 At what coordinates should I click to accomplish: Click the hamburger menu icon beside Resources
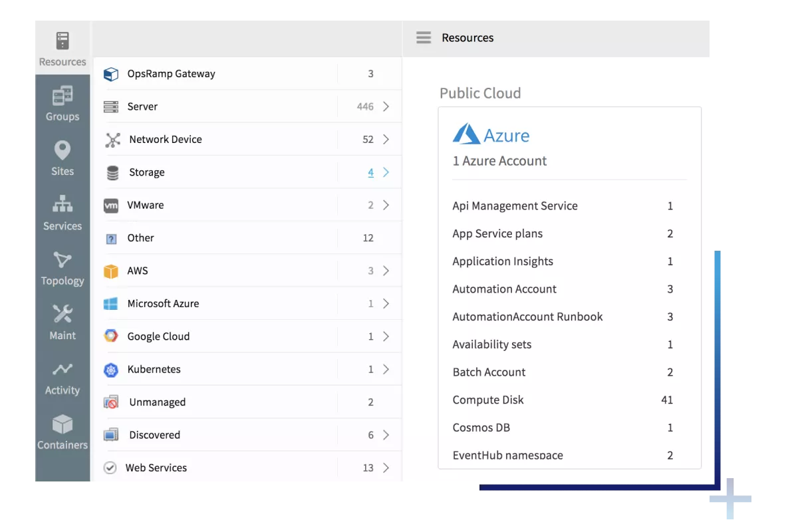(424, 37)
